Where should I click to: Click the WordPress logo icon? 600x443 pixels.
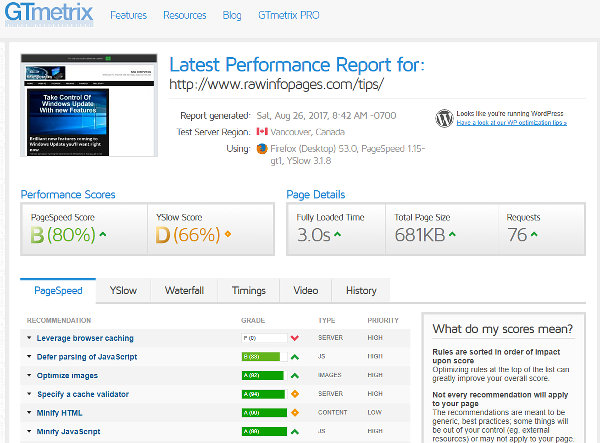pyautogui.click(x=444, y=118)
